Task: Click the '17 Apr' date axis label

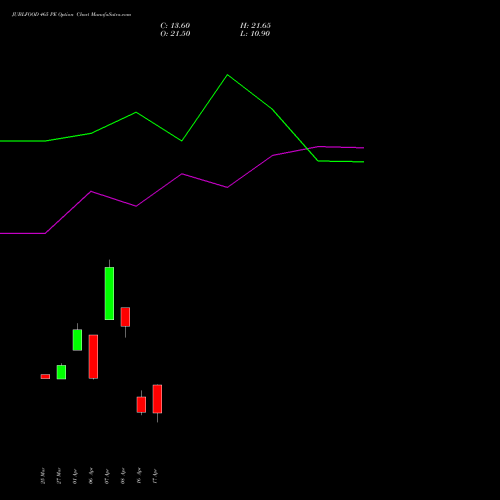Action: coord(155,476)
